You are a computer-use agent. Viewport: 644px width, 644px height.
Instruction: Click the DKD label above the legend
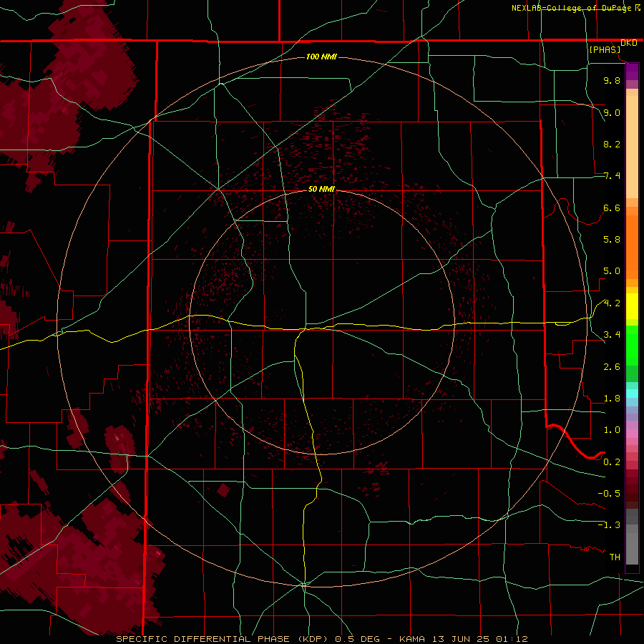(x=629, y=43)
